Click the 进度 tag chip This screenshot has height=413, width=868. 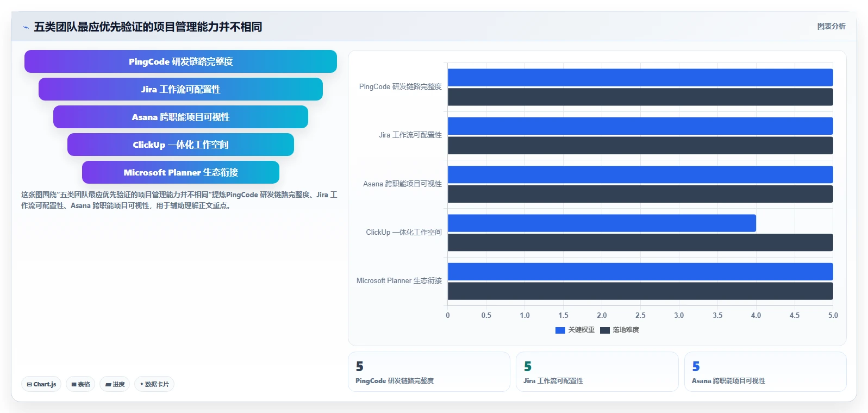(x=115, y=384)
